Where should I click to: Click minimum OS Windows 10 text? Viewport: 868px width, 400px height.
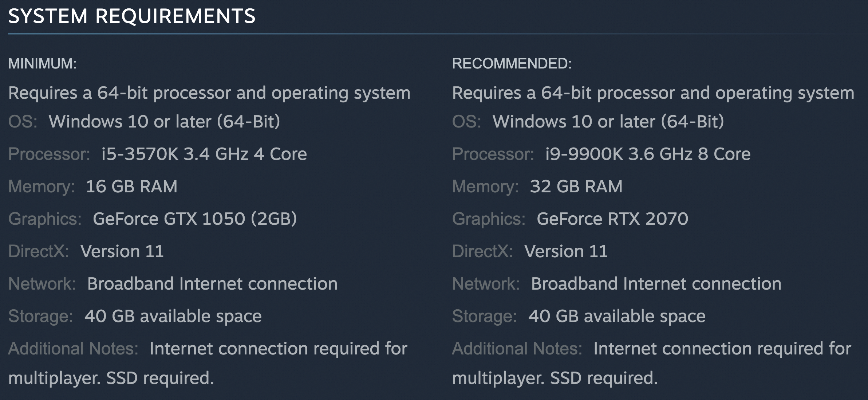coord(164,121)
